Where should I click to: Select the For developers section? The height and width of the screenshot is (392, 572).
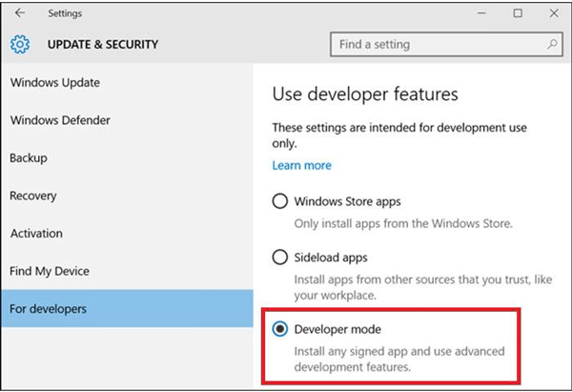pos(127,308)
